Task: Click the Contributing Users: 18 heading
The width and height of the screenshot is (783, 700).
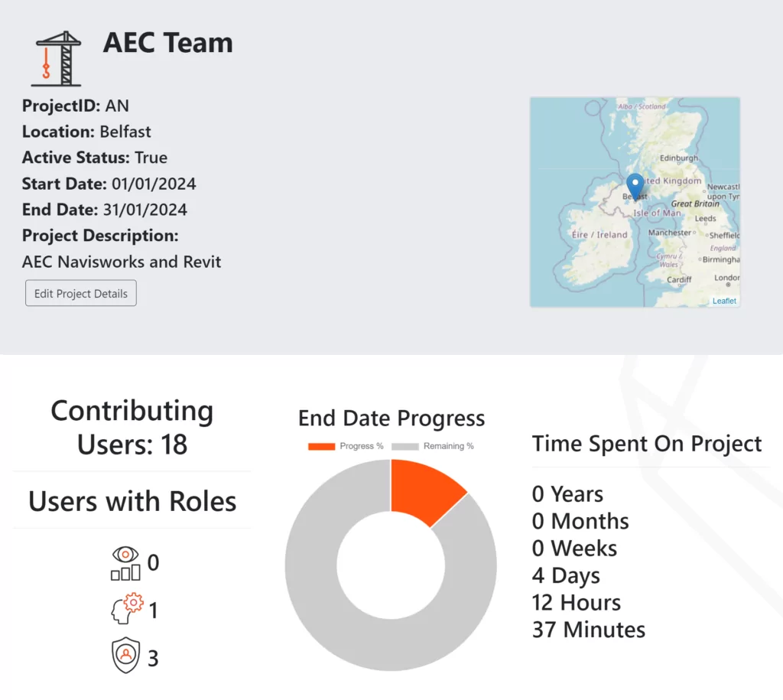Action: 132,427
